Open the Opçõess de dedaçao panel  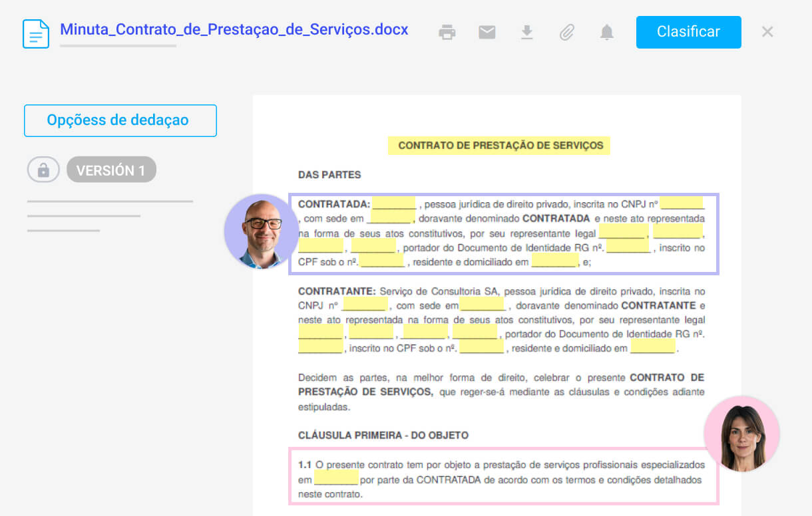coord(120,120)
